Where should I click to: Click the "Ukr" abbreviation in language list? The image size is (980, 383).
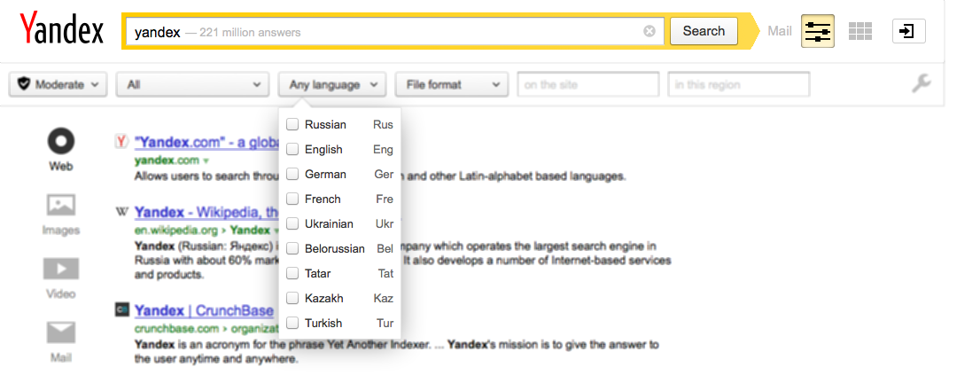(x=385, y=224)
